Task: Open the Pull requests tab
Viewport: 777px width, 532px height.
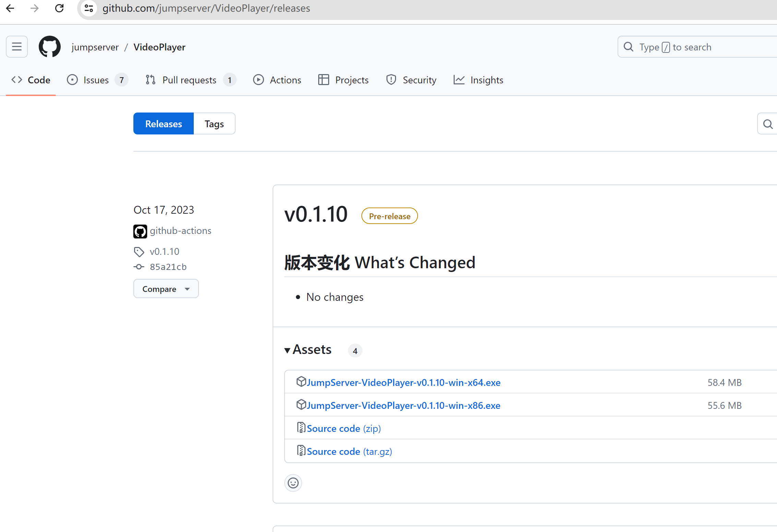Action: [x=189, y=80]
